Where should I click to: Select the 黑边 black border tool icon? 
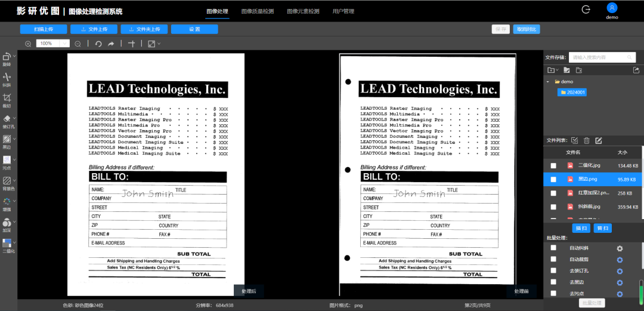(7, 138)
